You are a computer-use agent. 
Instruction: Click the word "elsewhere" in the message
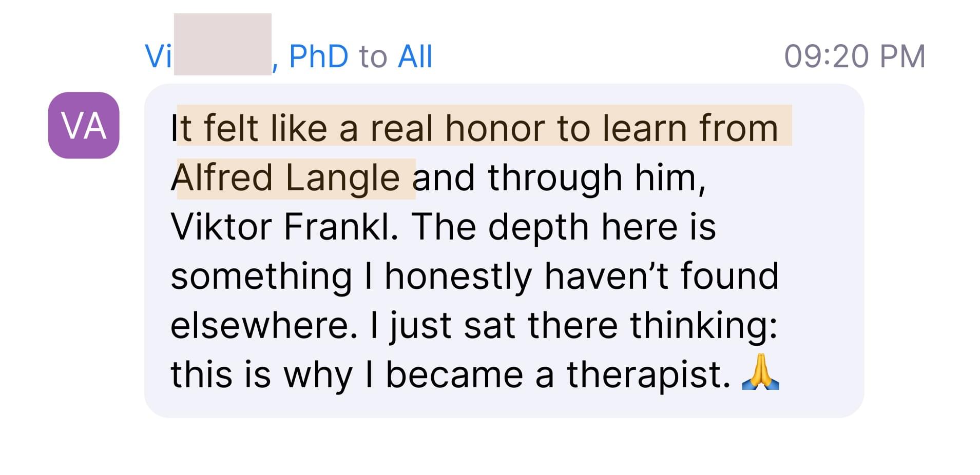coord(263,325)
